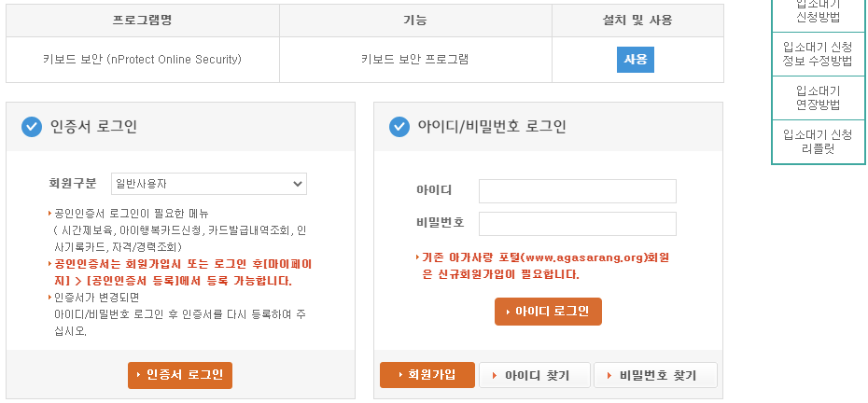Open 입소대기 신청 정보 수정방법 menu item
Viewport: 868px width, 403px height.
(819, 54)
